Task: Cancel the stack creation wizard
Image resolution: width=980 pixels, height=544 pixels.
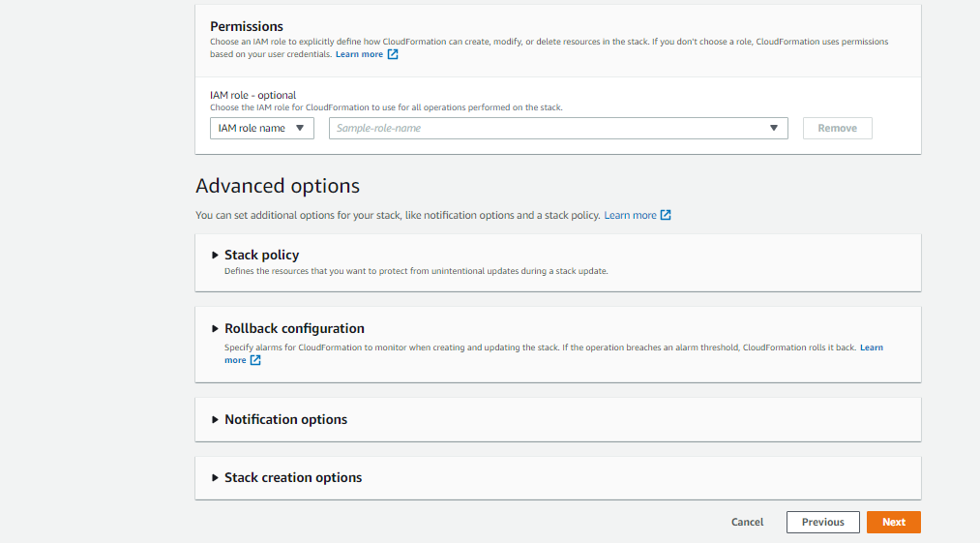Action: click(748, 522)
